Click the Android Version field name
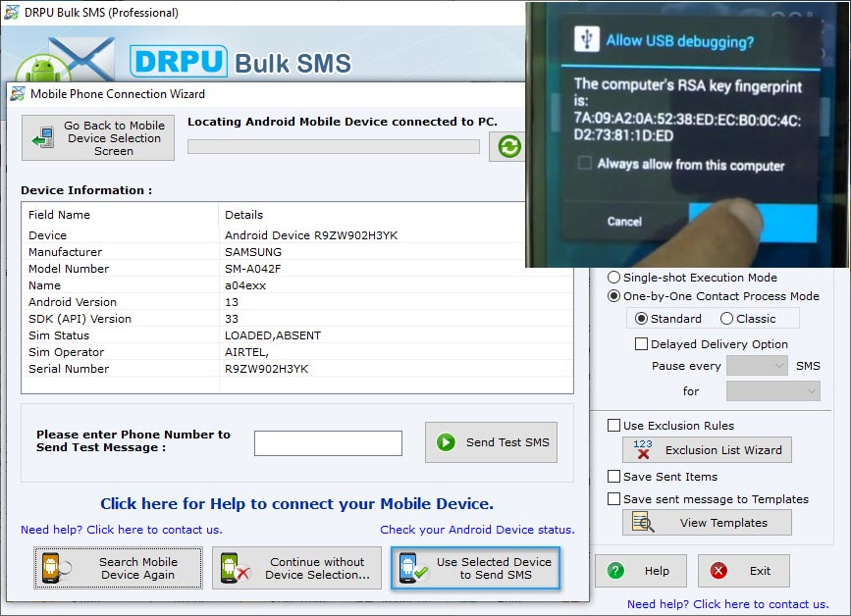 [x=73, y=302]
